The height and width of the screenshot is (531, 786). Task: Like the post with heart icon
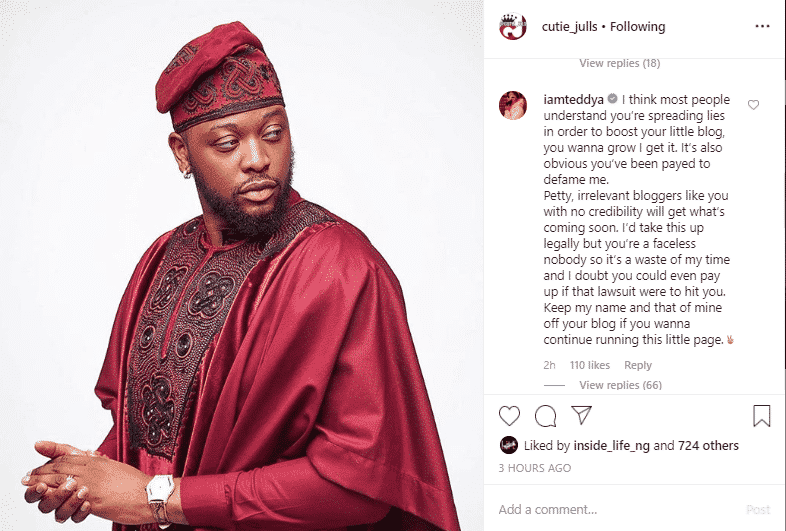(509, 416)
